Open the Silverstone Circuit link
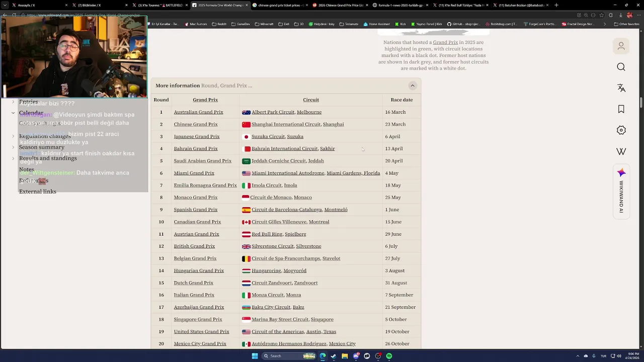Screen dimensions: 644x362 click(x=273, y=246)
